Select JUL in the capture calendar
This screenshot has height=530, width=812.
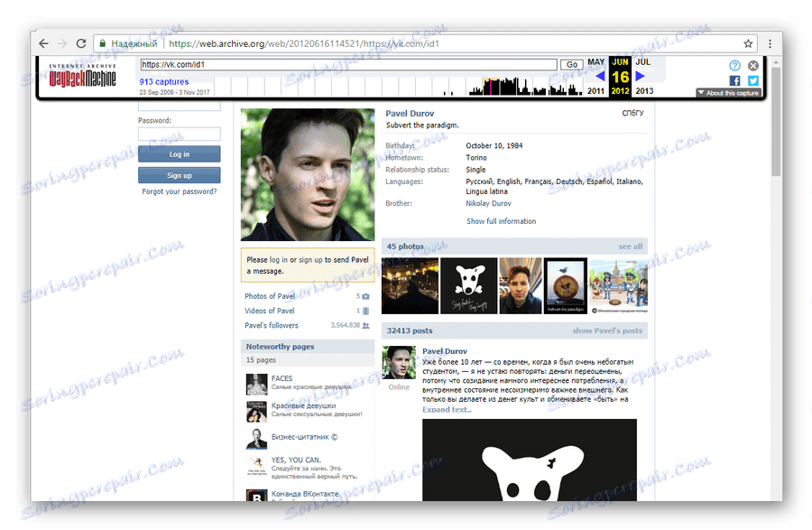pos(642,62)
